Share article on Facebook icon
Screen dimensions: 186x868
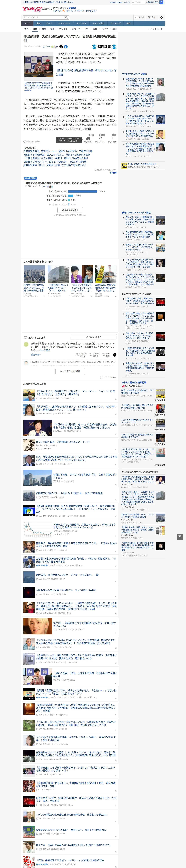[x=66, y=47]
